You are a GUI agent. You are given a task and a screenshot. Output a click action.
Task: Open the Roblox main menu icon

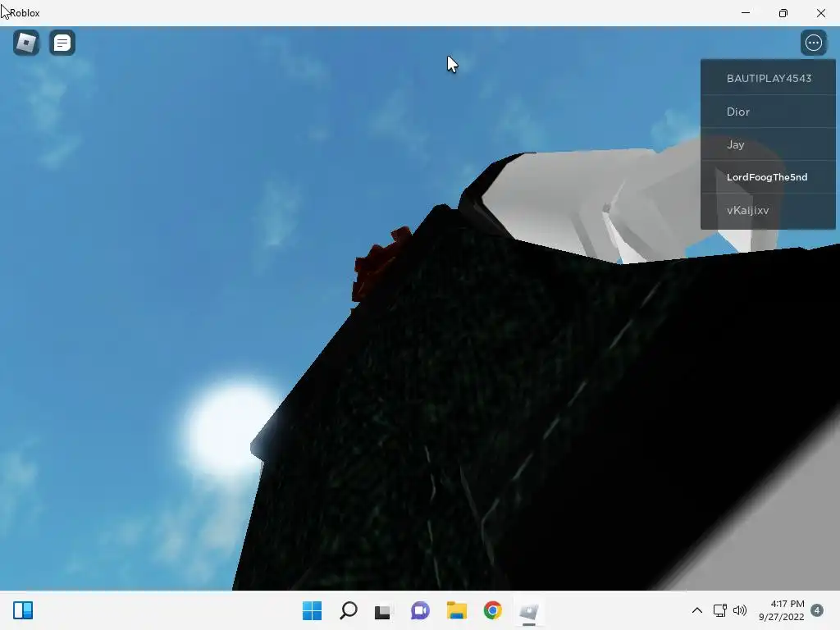click(x=25, y=43)
